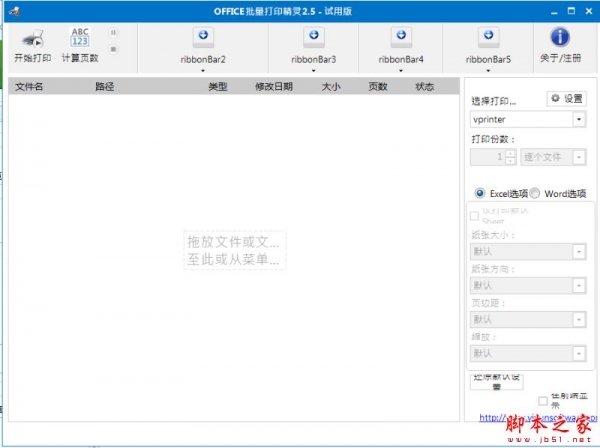Click the application icon in the title bar
This screenshot has width=600, height=448.
(x=15, y=11)
